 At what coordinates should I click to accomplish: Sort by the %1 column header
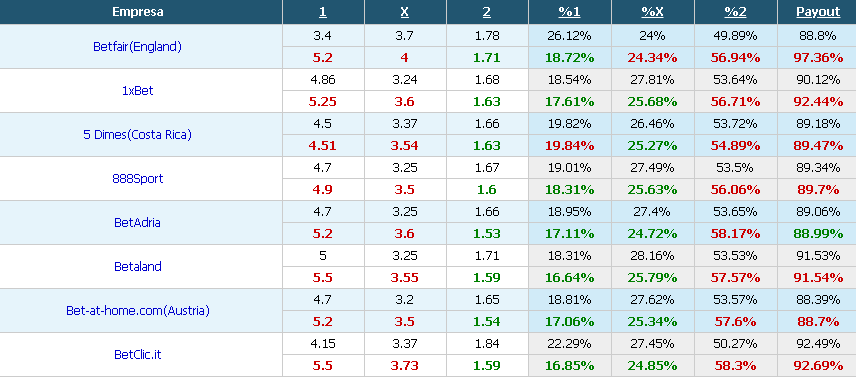(x=569, y=12)
